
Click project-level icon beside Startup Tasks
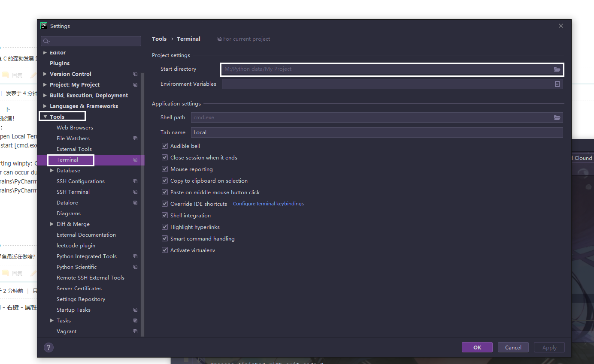pyautogui.click(x=135, y=310)
